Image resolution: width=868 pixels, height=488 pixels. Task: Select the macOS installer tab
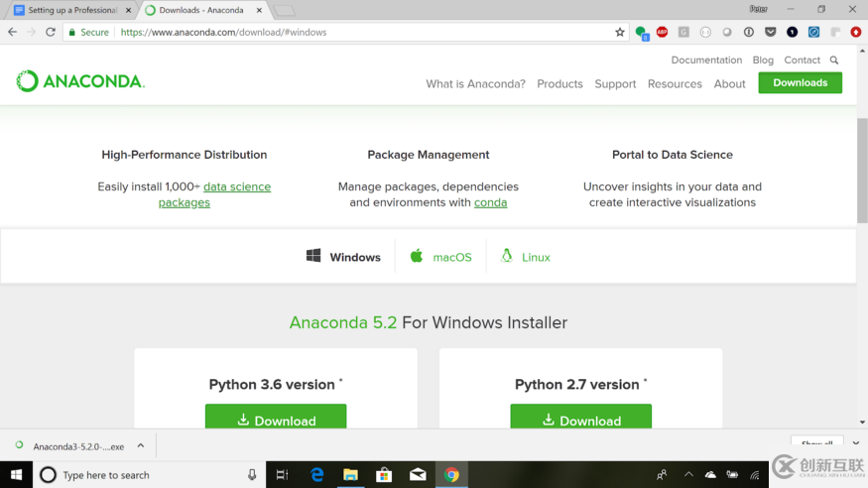(440, 257)
